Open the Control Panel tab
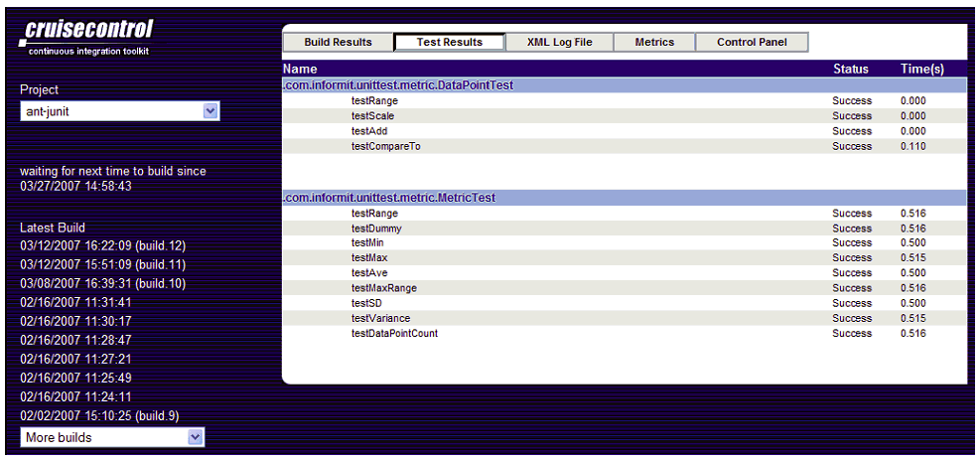The width and height of the screenshot is (980, 461). (752, 42)
